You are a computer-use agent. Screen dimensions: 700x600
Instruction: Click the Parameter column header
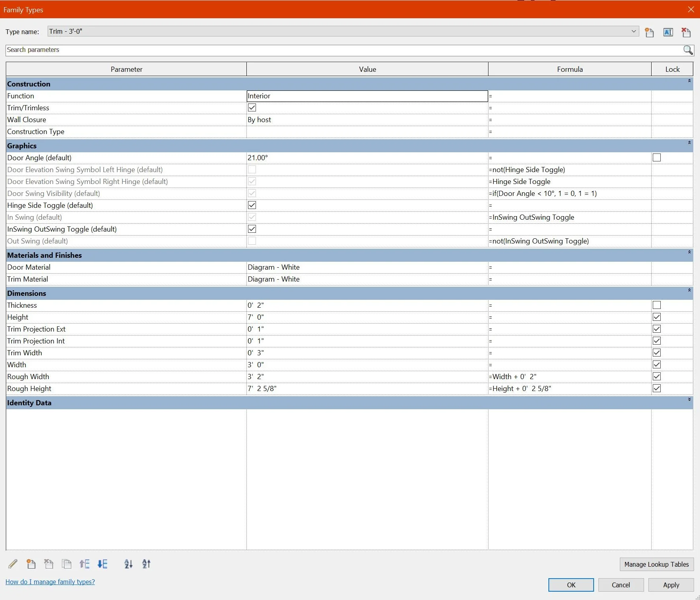(x=126, y=69)
